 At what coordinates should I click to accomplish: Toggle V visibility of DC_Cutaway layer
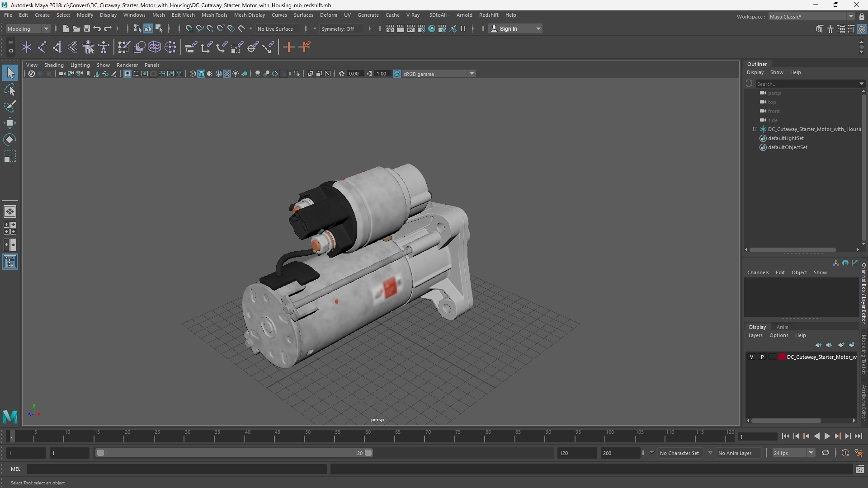[x=752, y=357]
